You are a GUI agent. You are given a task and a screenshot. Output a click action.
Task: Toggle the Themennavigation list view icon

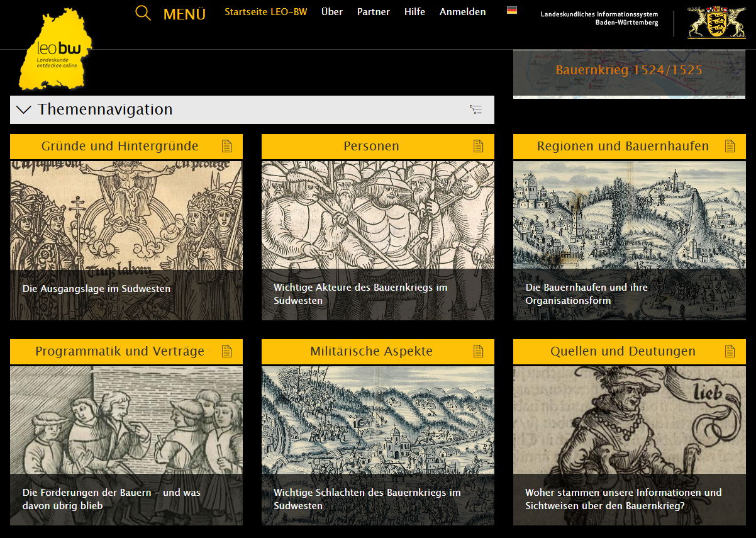(476, 109)
